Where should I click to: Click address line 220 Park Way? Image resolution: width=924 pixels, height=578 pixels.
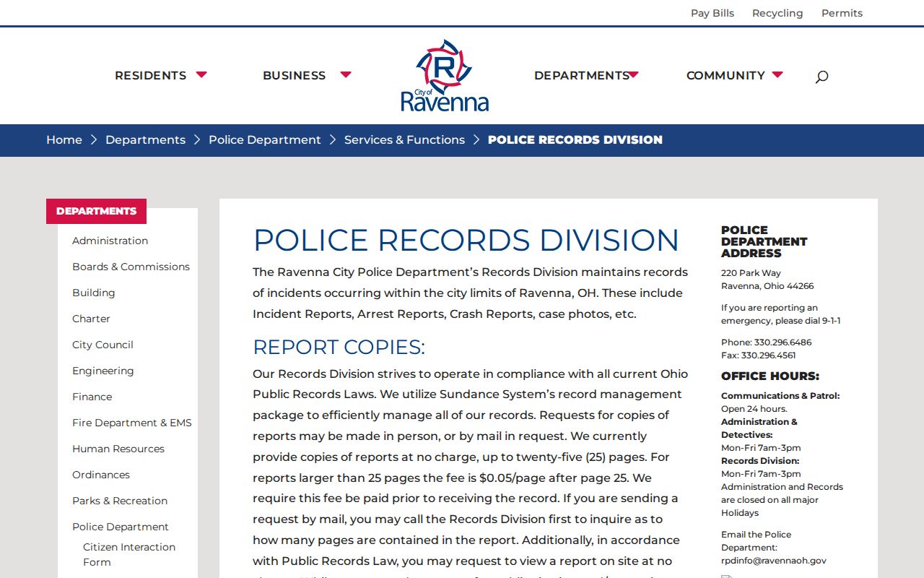coord(751,273)
